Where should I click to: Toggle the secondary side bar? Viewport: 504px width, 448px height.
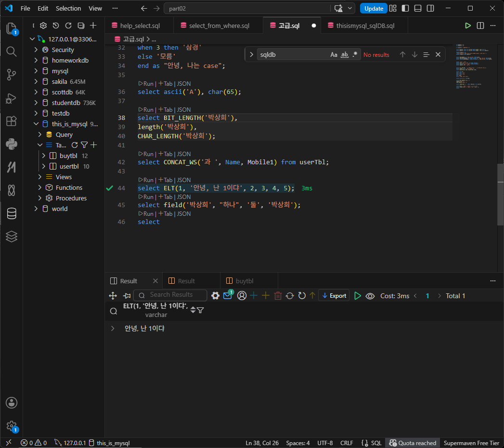point(430,8)
